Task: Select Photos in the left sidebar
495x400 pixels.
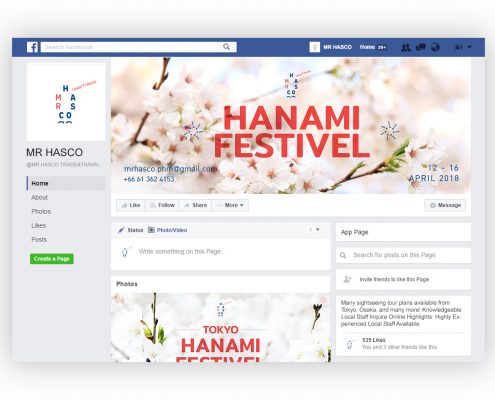Action: [41, 211]
